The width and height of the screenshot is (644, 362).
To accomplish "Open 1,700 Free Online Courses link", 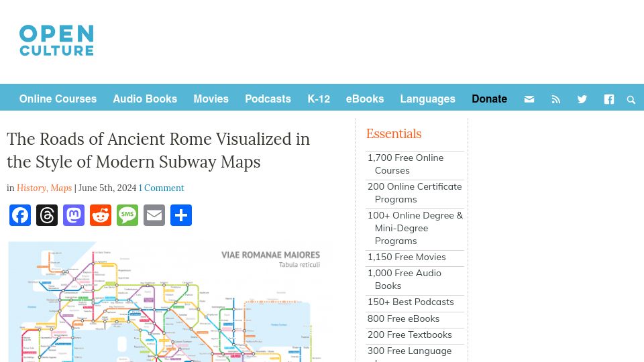I will [405, 164].
